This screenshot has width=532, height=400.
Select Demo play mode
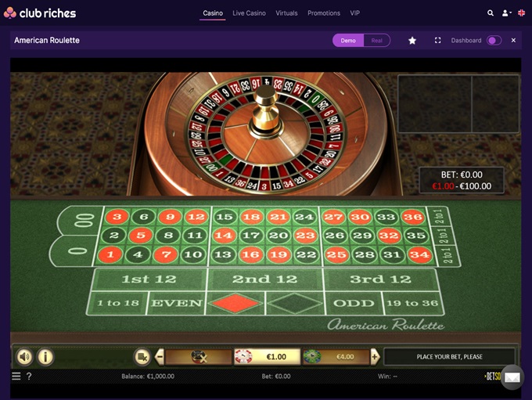click(x=348, y=41)
